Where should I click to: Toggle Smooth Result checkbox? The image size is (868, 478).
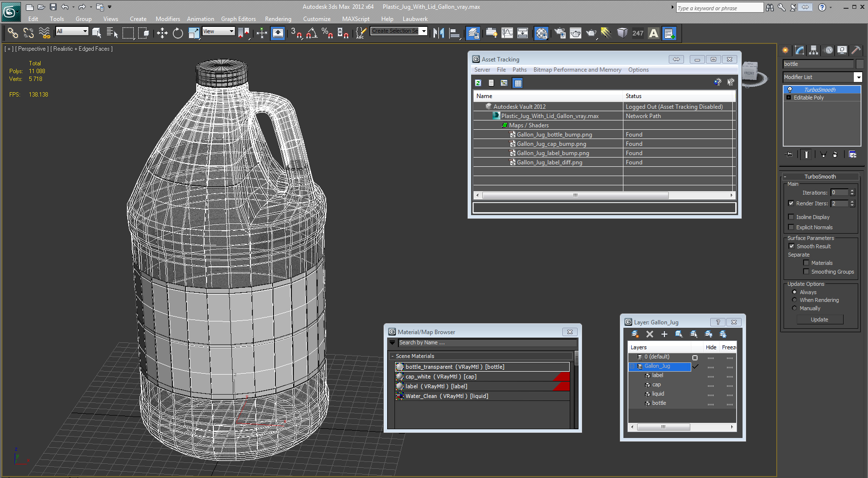(791, 246)
